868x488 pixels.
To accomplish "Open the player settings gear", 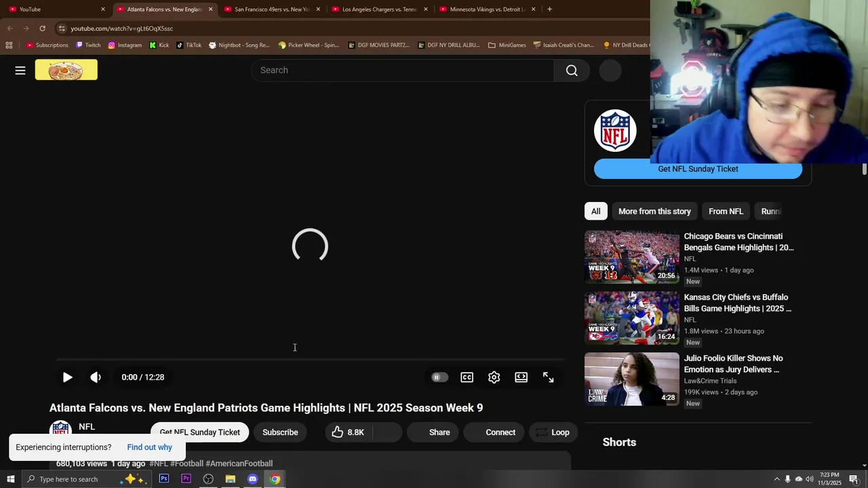I will click(x=494, y=378).
